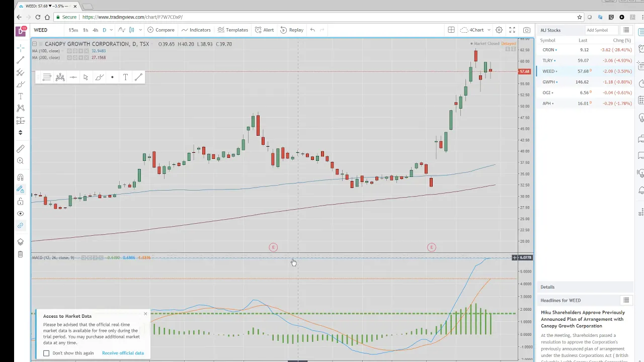Select horizontal line tool in floating toolbar
The image size is (644, 362).
point(73,77)
